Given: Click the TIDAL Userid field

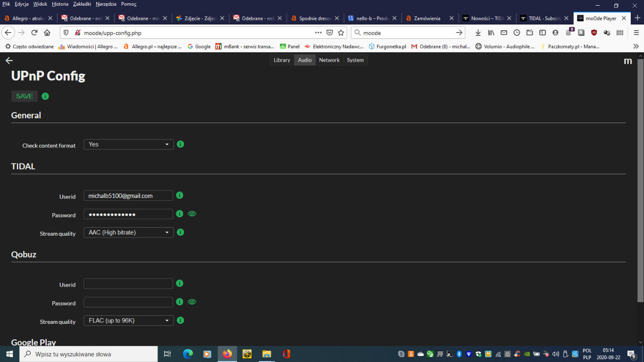Looking at the screenshot, I should 128,196.
